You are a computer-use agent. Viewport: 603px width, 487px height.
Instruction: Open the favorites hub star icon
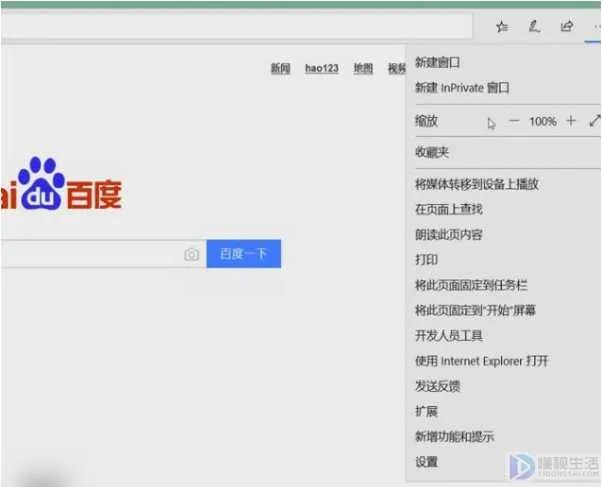point(502,27)
